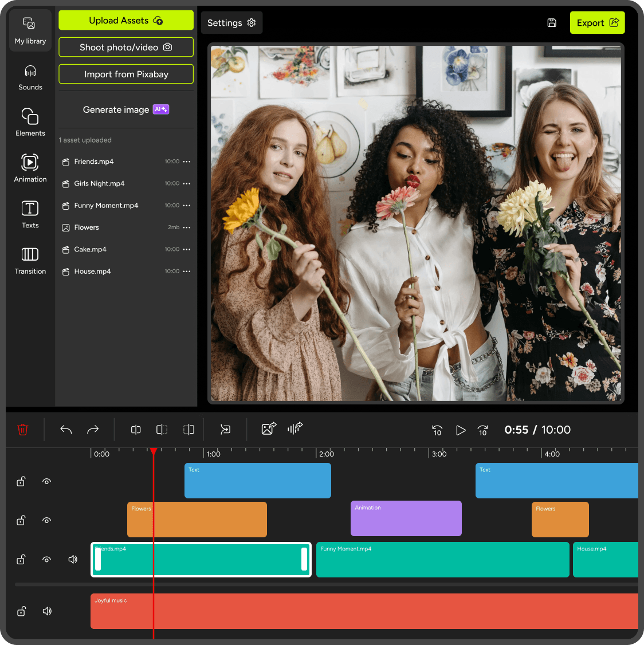Open the Animation panel
Image resolution: width=644 pixels, height=645 pixels.
coord(30,168)
